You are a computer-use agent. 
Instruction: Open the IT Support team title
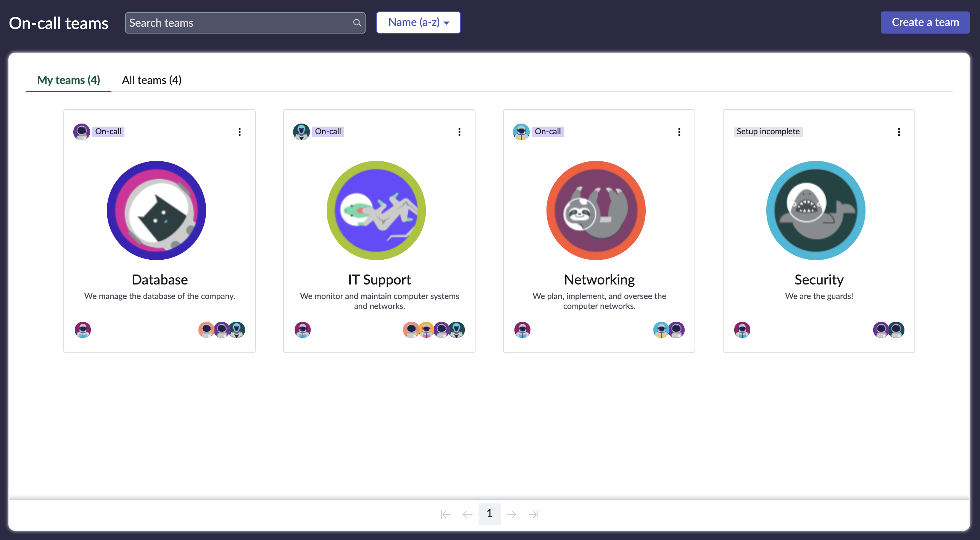tap(379, 280)
